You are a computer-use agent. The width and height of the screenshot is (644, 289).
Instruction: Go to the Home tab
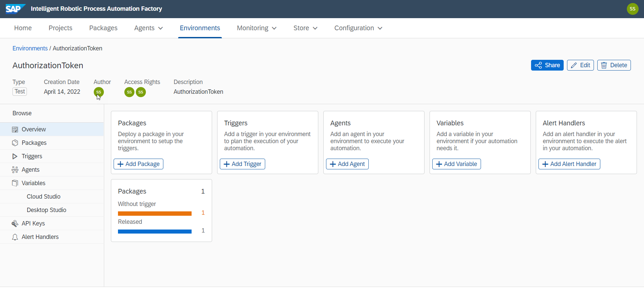click(23, 28)
